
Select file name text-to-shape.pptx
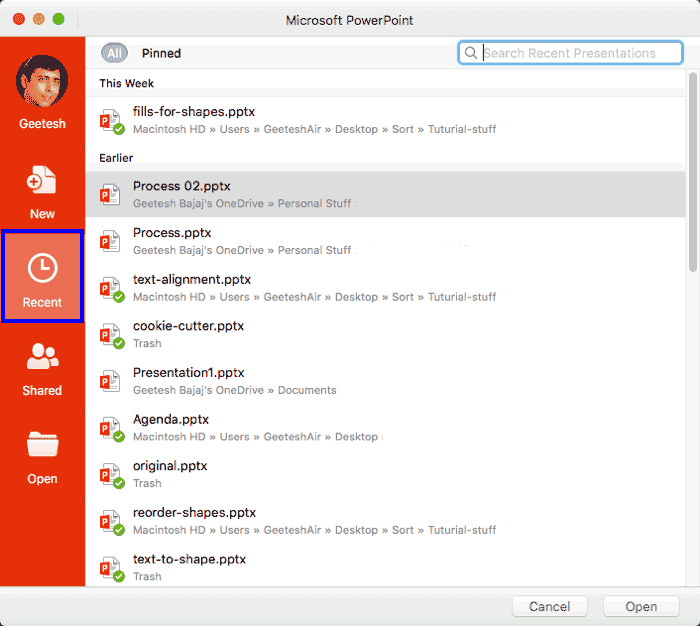coord(189,559)
